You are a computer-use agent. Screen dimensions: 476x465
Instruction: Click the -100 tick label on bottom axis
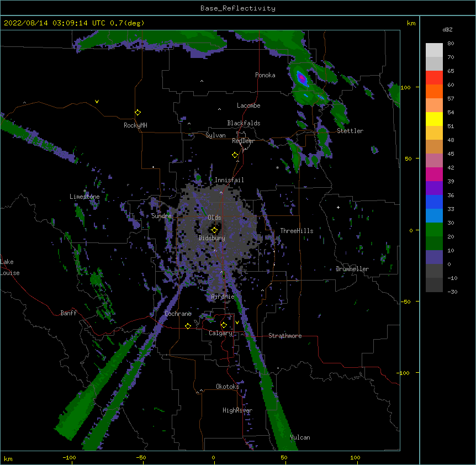tap(69, 458)
